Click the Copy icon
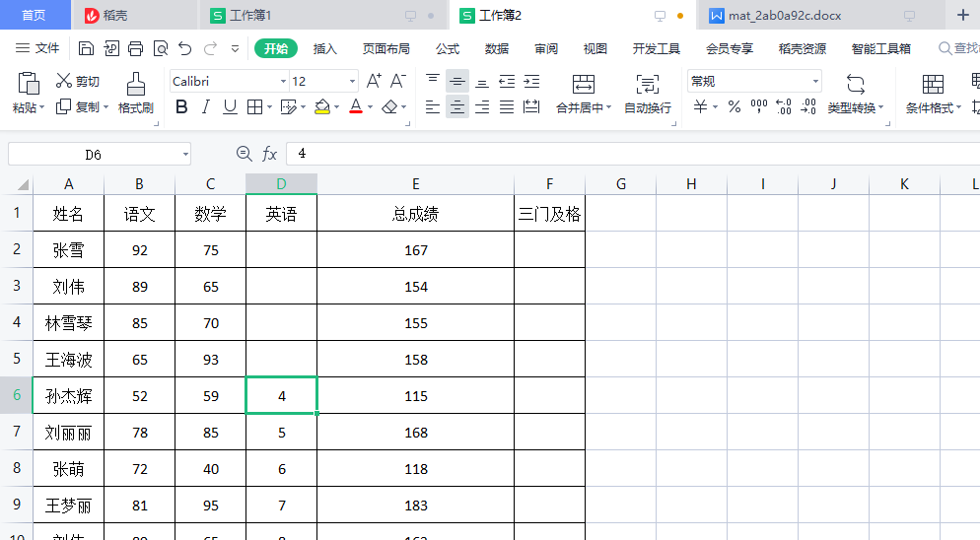Image resolution: width=980 pixels, height=540 pixels. tap(63, 106)
